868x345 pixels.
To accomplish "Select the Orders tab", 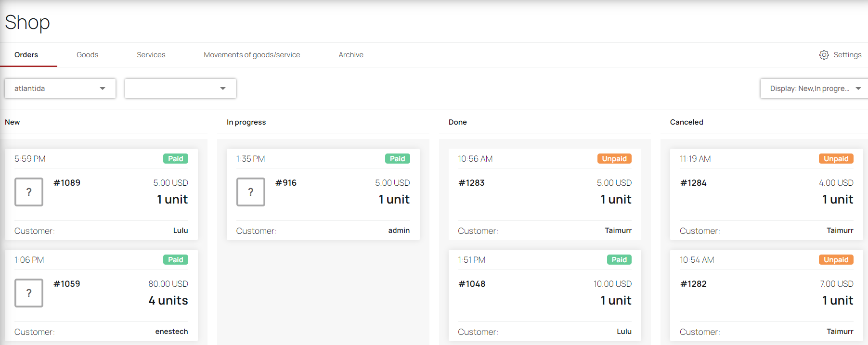I will (26, 55).
